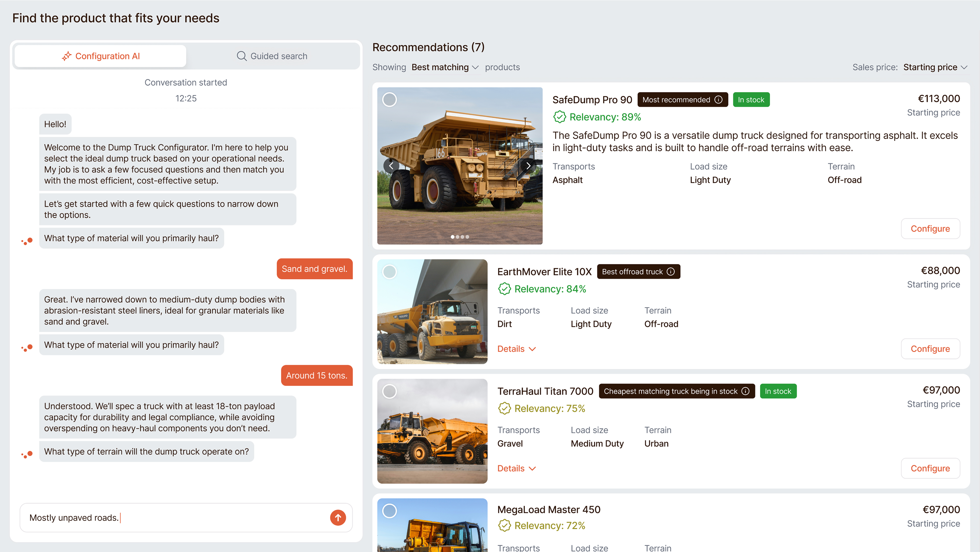Expand Details for EarthMover Elite 10X
980x552 pixels.
tap(516, 349)
